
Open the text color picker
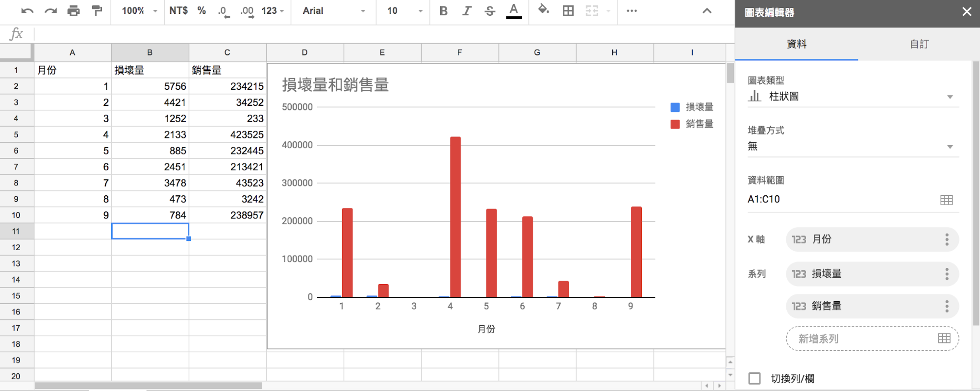(x=514, y=11)
